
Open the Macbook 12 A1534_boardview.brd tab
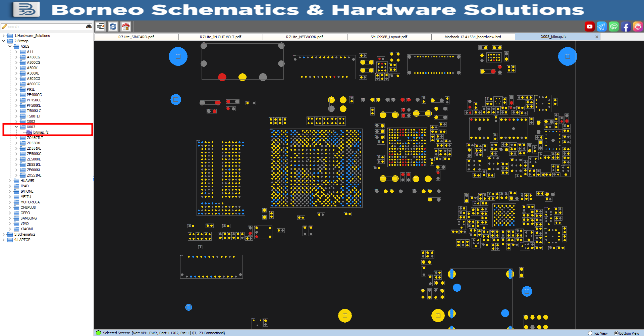point(473,37)
